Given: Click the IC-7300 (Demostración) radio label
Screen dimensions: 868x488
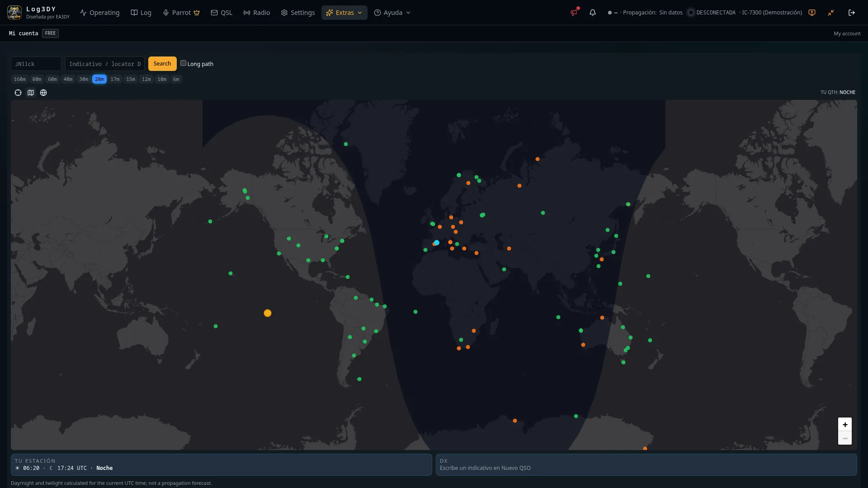Looking at the screenshot, I should tap(772, 13).
